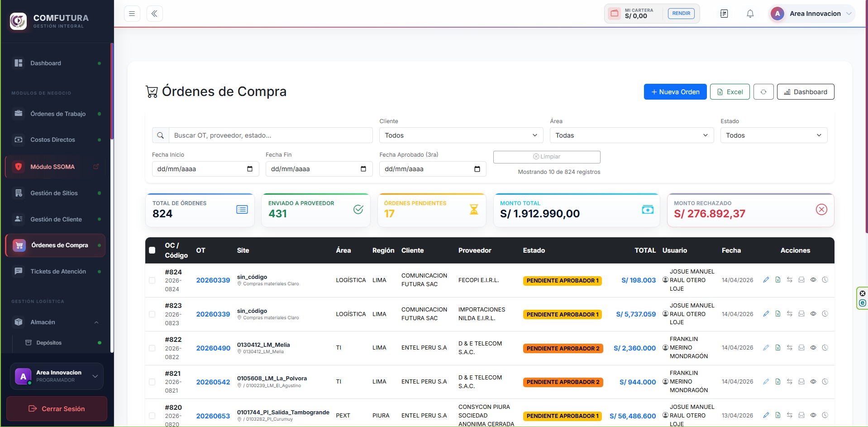This screenshot has height=427, width=868.
Task: Open the checklist icon in top bar
Action: [724, 14]
